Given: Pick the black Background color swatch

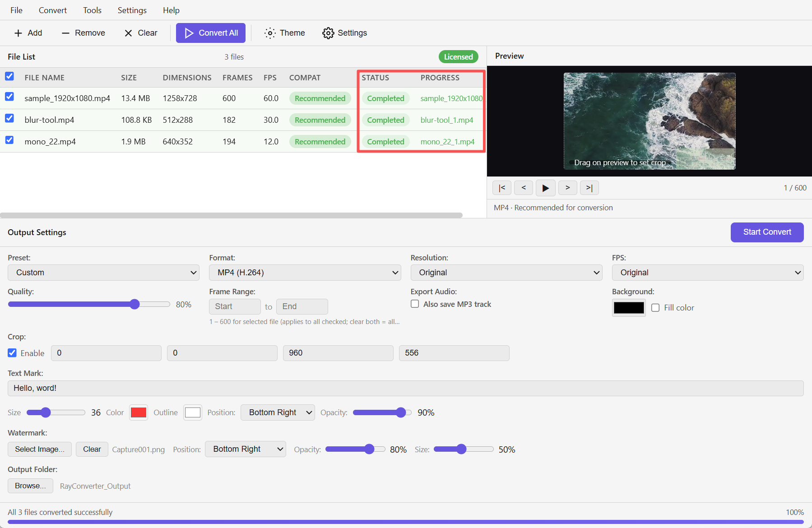Looking at the screenshot, I should pyautogui.click(x=629, y=308).
